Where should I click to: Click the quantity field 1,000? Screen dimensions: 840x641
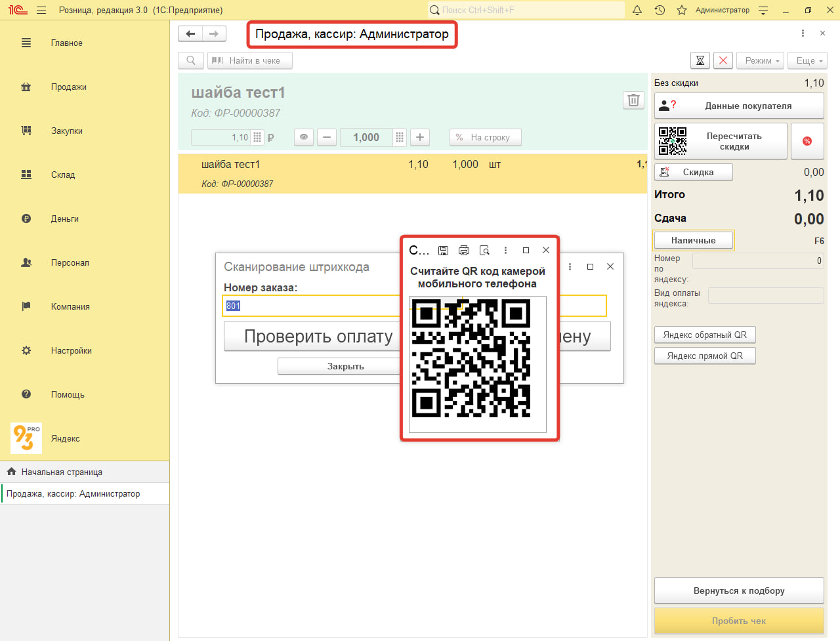[366, 137]
